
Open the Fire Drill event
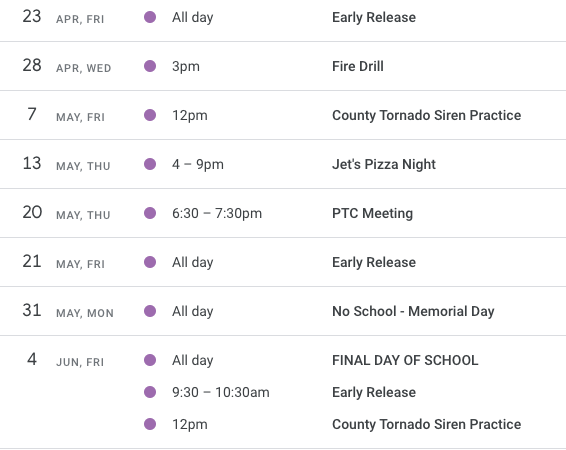(x=358, y=66)
